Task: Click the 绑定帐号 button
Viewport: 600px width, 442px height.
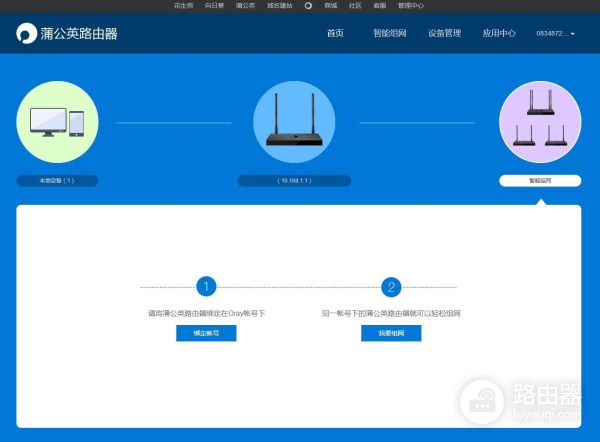Action: (206, 333)
